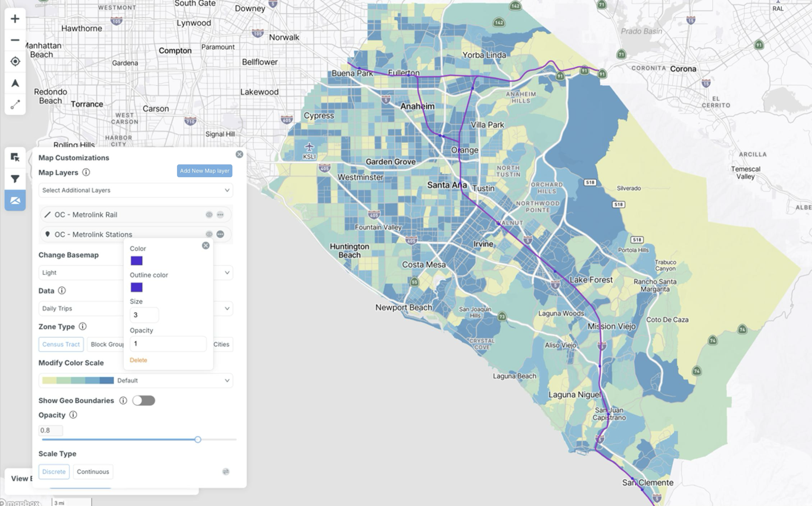Click the Add New Map layer button
The width and height of the screenshot is (812, 506).
click(x=204, y=171)
